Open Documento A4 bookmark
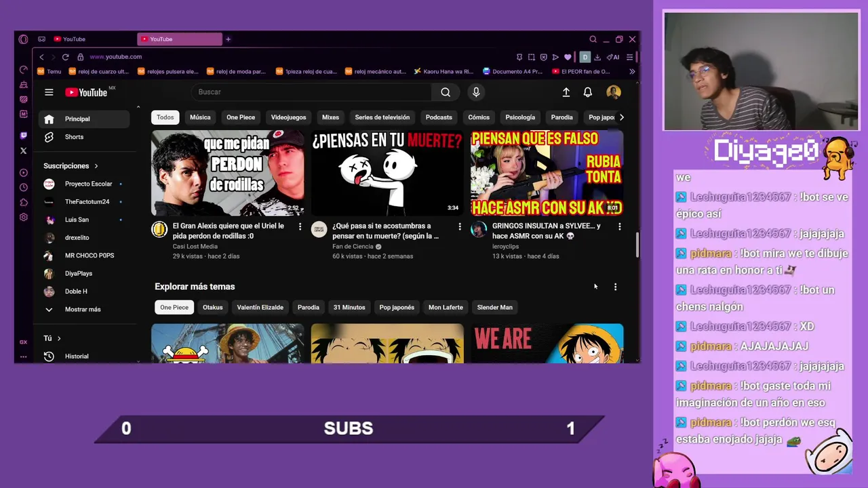 tap(513, 71)
